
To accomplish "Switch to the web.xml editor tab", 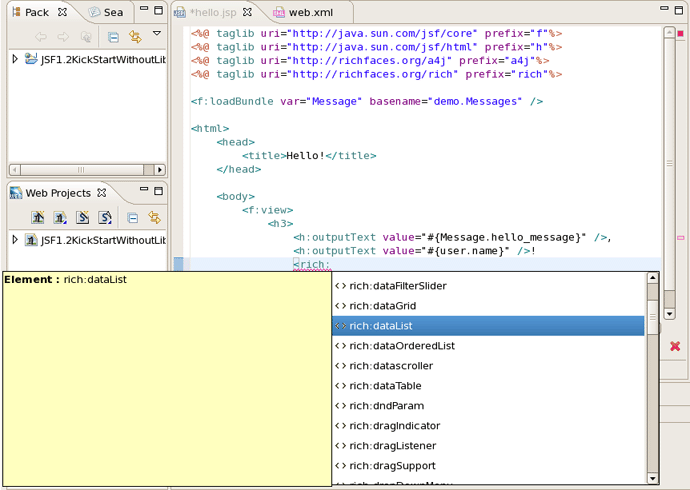I will point(310,13).
